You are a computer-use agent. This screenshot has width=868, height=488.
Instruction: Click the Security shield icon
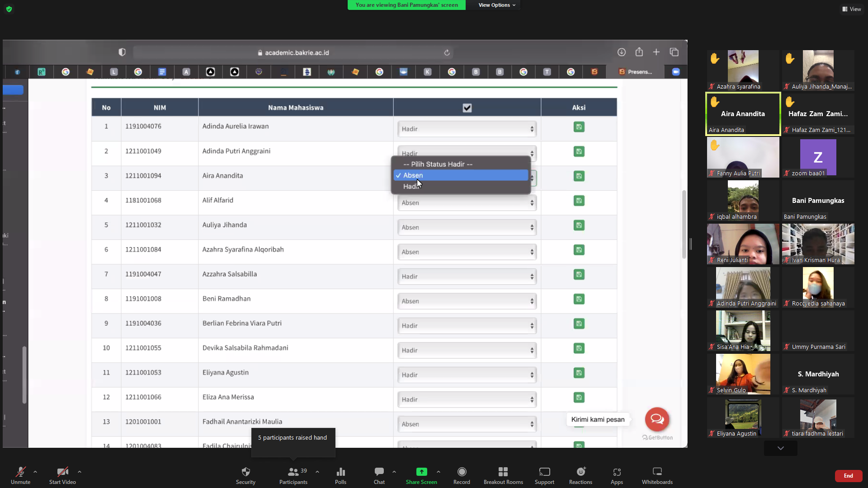(245, 472)
